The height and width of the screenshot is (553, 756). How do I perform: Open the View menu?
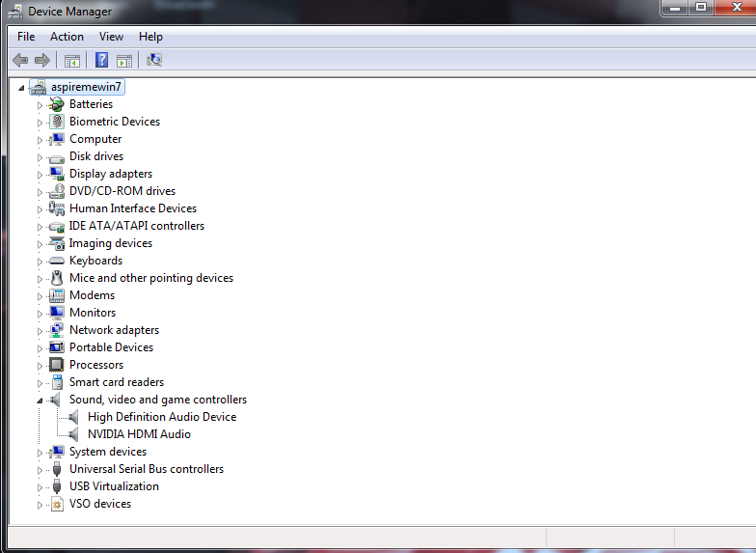[x=111, y=37]
